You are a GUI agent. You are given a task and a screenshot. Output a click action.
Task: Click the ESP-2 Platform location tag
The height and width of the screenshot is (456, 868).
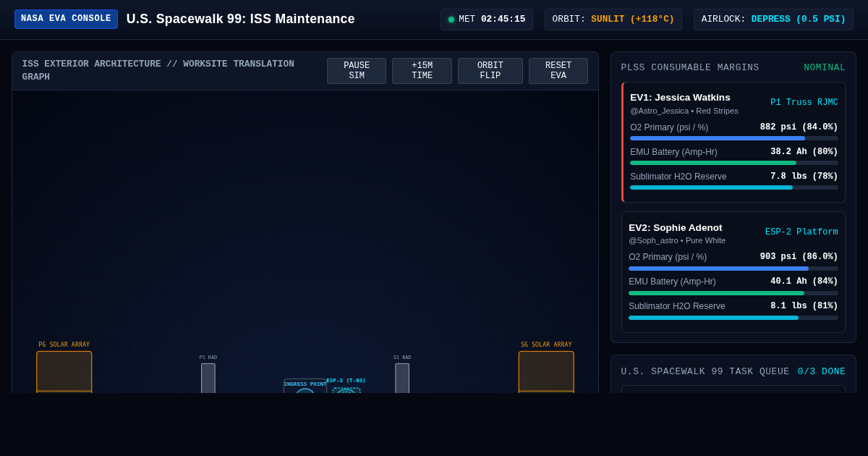tap(801, 232)
